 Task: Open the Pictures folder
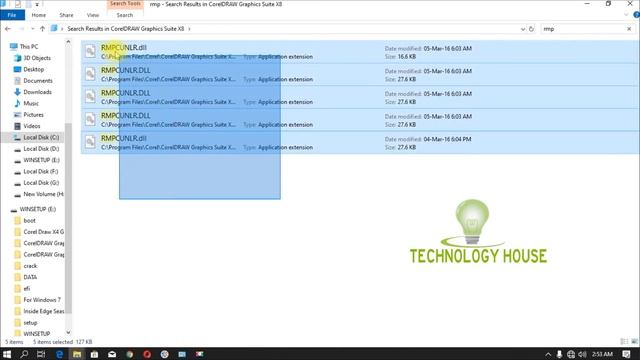tap(33, 115)
